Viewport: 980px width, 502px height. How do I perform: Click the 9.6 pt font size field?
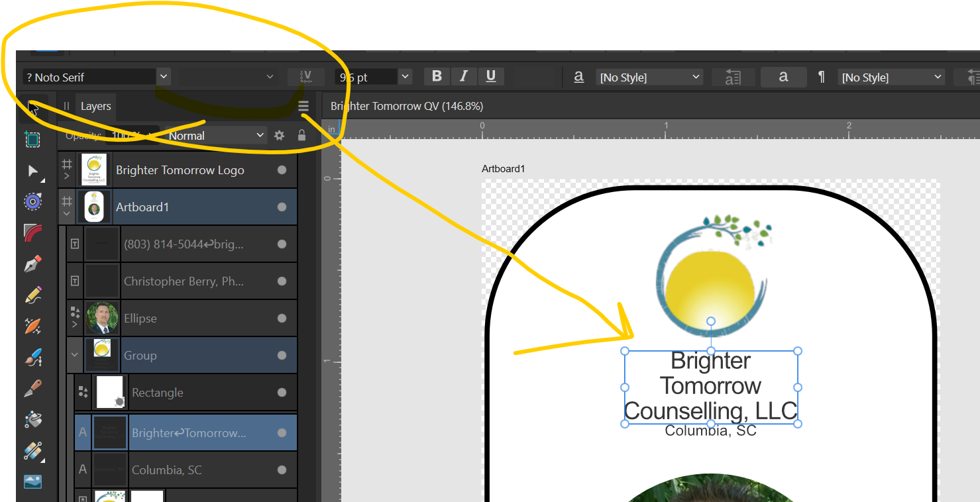(x=366, y=77)
